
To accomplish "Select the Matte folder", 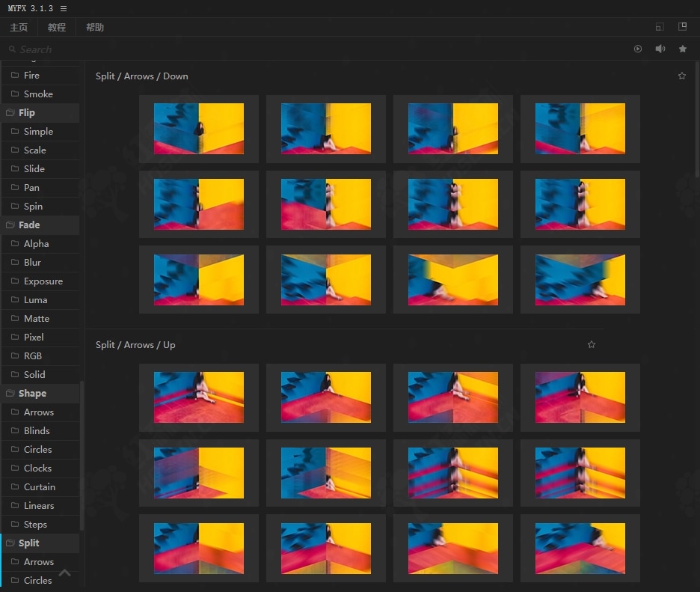I will [40, 319].
